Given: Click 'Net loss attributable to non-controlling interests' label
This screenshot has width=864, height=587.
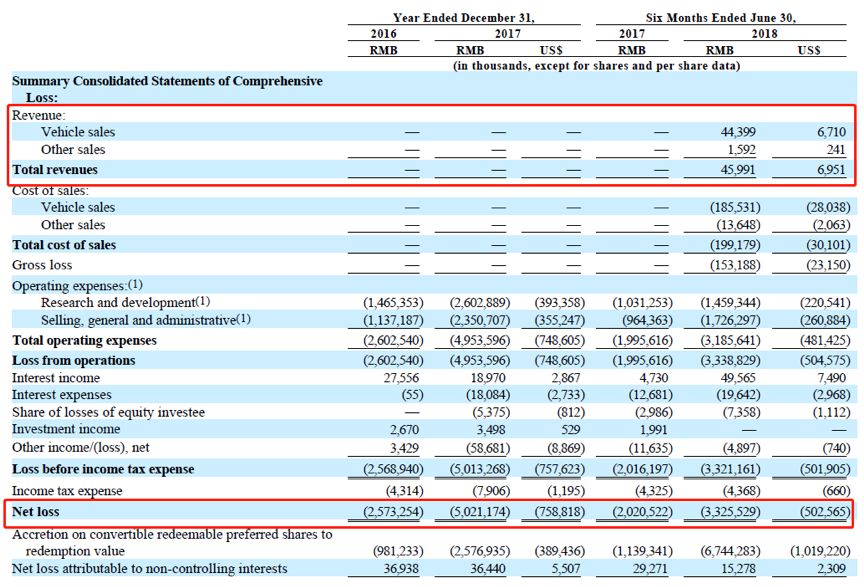Looking at the screenshot, I should point(150,569).
